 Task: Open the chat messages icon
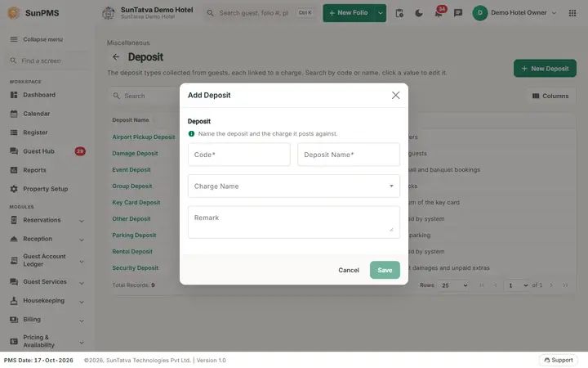pos(458,13)
